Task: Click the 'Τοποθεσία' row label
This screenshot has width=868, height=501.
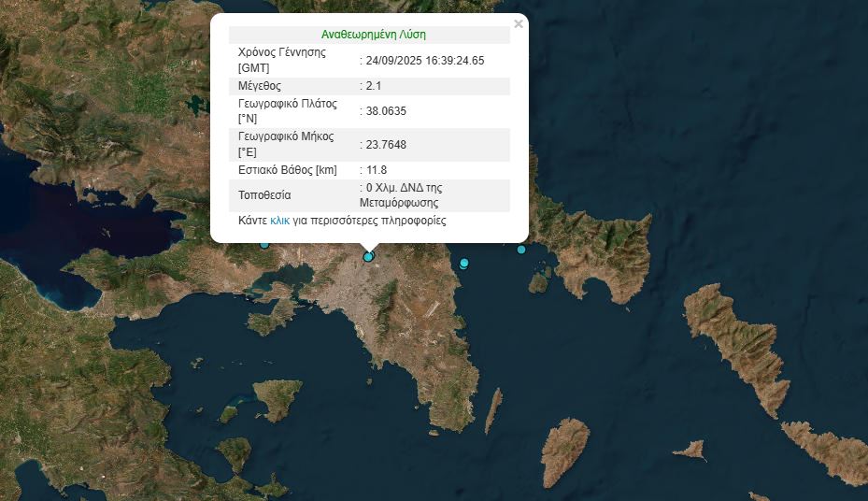Action: tap(264, 195)
